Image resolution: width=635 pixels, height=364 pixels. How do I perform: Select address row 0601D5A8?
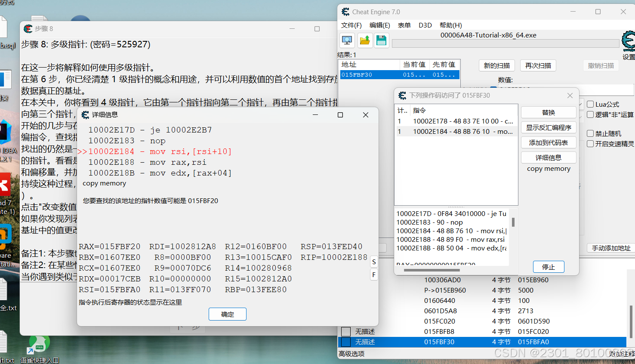click(x=482, y=311)
